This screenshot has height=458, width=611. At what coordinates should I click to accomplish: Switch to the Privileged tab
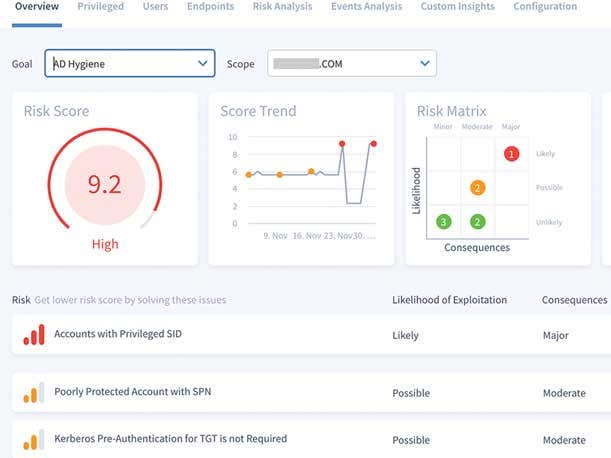[100, 7]
